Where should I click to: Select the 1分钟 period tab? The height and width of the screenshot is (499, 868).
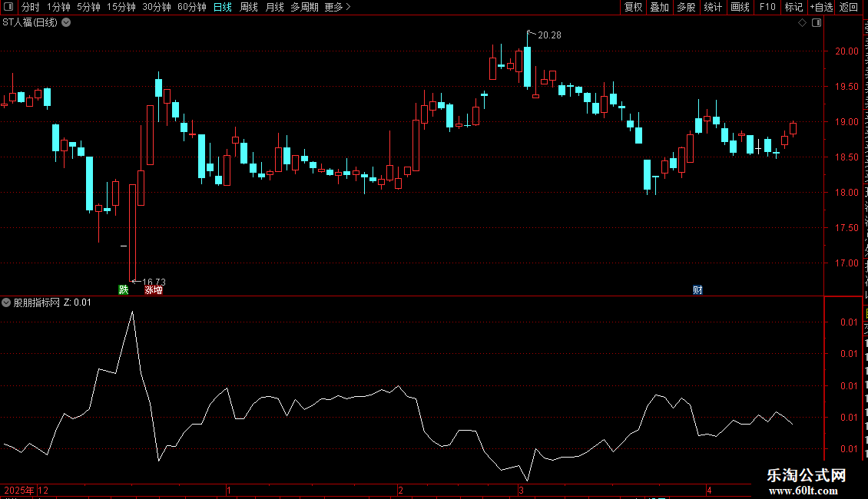pyautogui.click(x=58, y=7)
